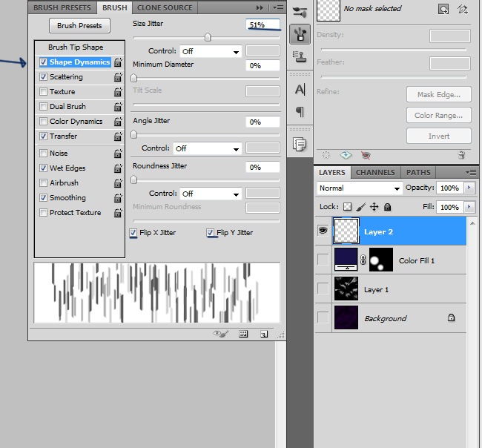Image resolution: width=482 pixels, height=448 pixels.
Task: Open the Paragraph panel icon in dock
Action: [300, 112]
